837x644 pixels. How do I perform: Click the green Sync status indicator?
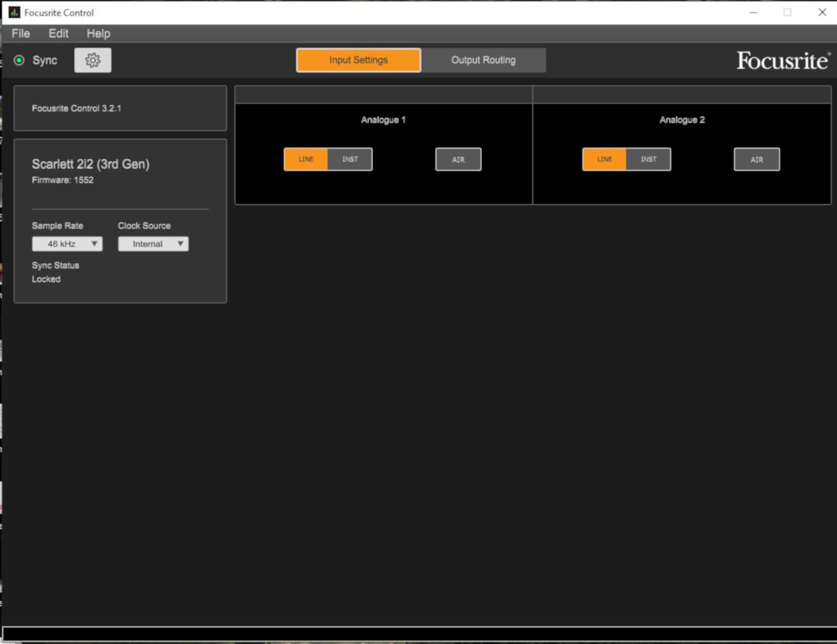(19, 61)
